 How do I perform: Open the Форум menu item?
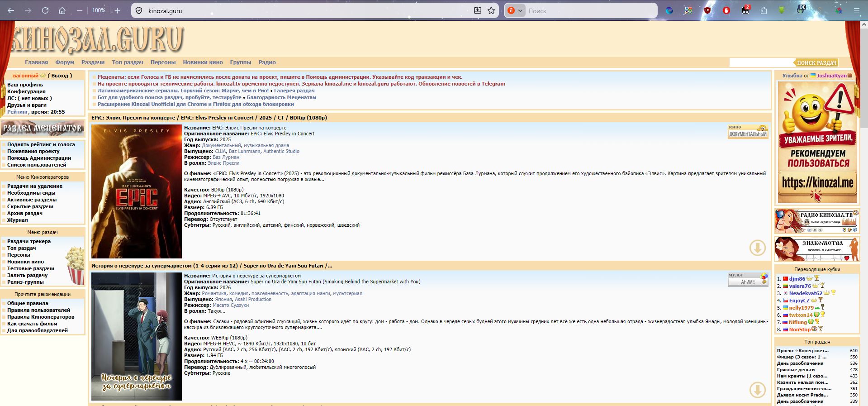pyautogui.click(x=65, y=62)
